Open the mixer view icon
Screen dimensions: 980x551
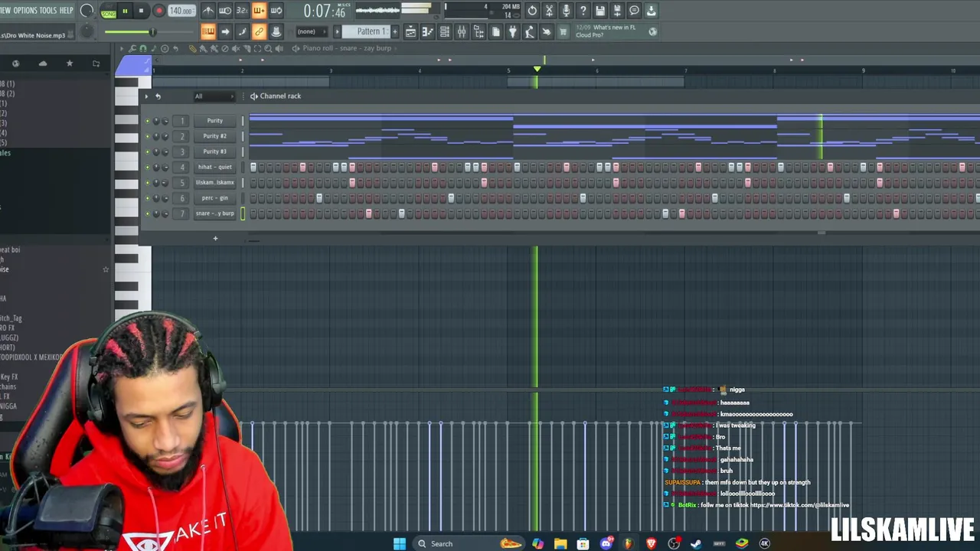coord(462,31)
